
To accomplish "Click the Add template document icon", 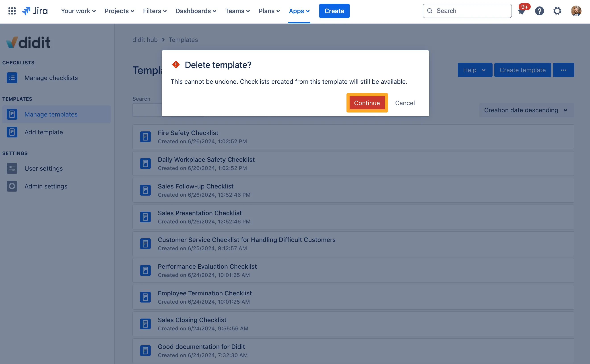I will [12, 132].
